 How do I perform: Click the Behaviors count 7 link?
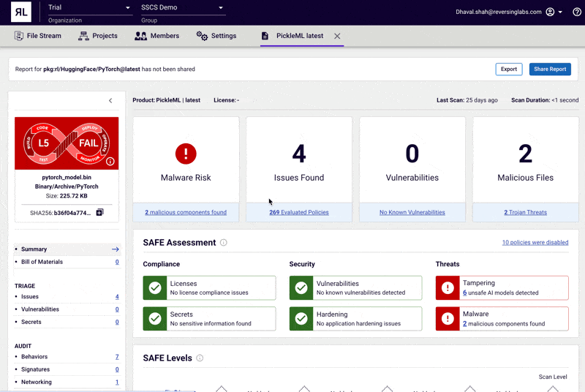[117, 357]
